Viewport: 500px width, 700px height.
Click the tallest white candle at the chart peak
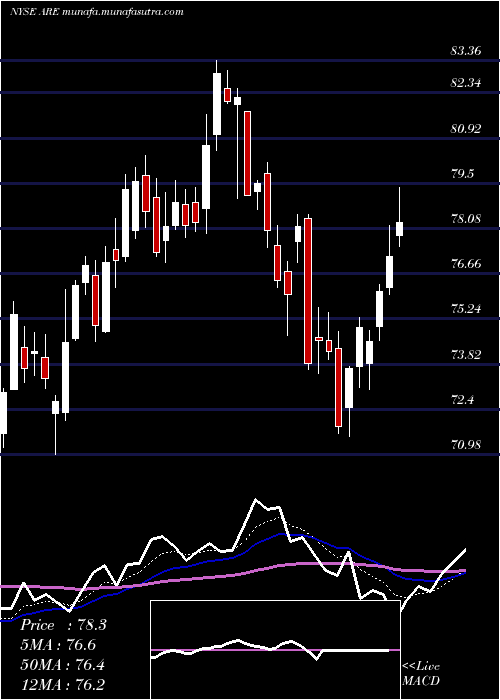pyautogui.click(x=217, y=104)
